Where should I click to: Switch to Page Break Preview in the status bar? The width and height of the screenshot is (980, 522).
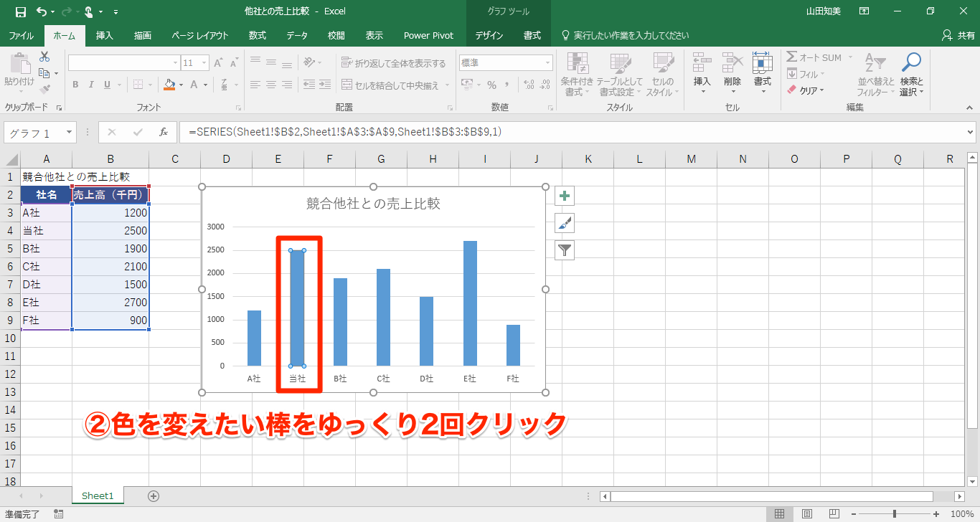[836, 513]
